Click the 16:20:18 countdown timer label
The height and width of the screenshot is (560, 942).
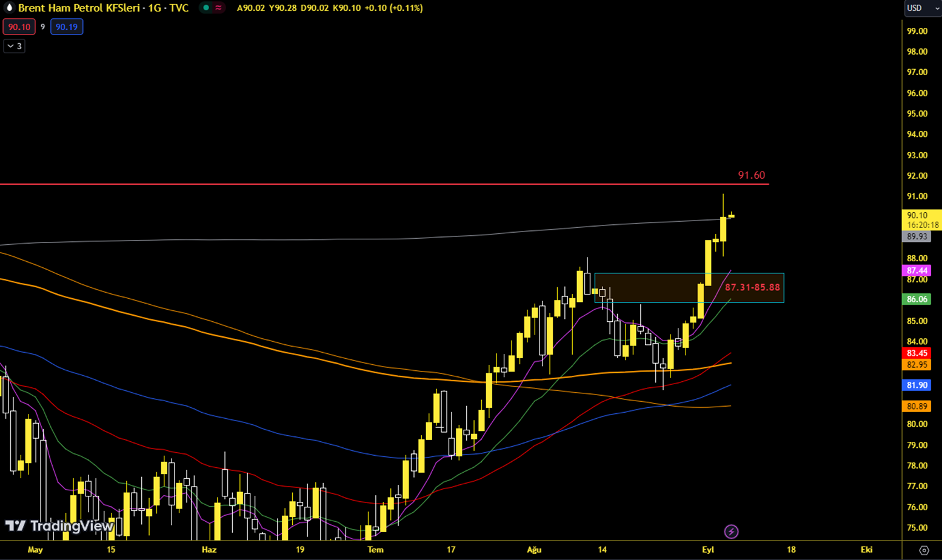click(923, 225)
